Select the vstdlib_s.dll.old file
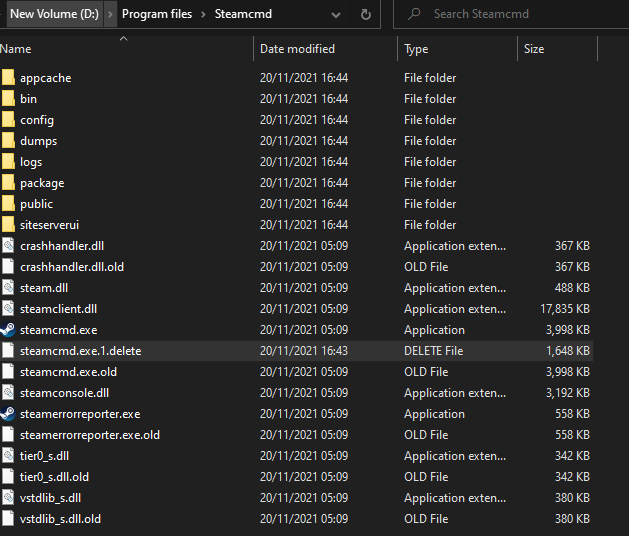This screenshot has width=629, height=536. pyautogui.click(x=60, y=519)
